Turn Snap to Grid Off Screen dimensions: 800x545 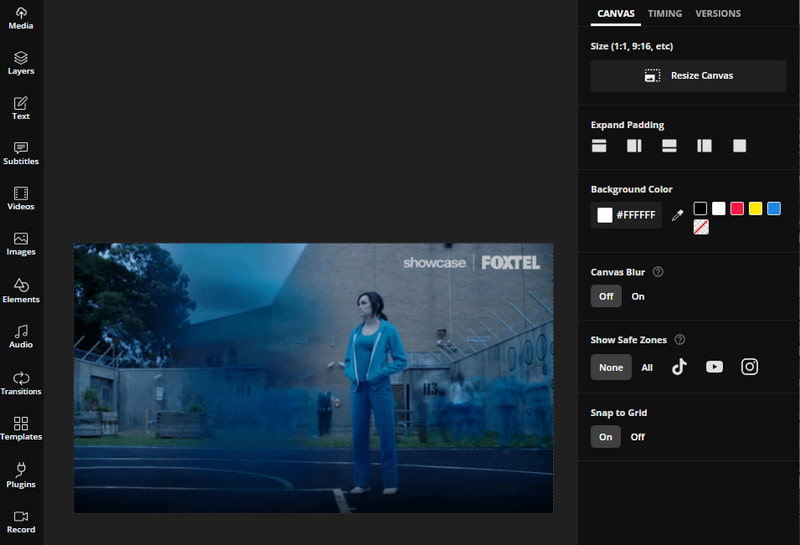(x=638, y=437)
